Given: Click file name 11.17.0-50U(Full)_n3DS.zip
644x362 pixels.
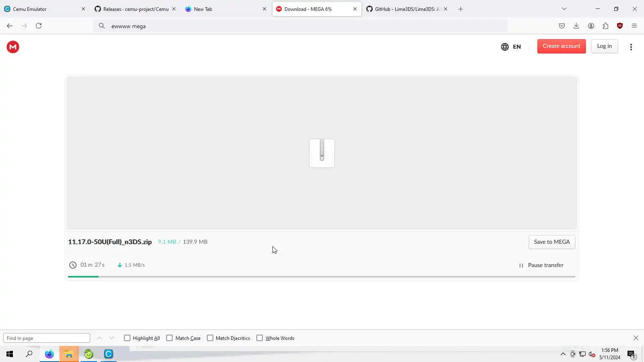Looking at the screenshot, I should point(110,242).
